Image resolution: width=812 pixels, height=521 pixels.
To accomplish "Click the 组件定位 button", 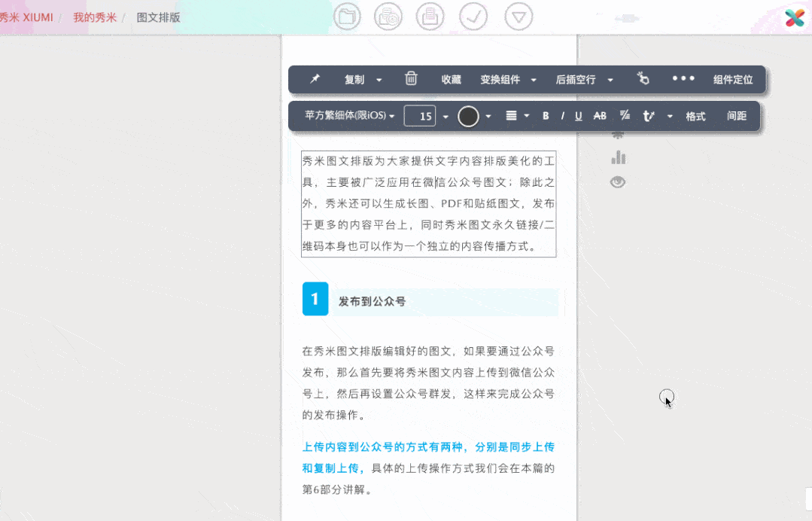I will [733, 79].
